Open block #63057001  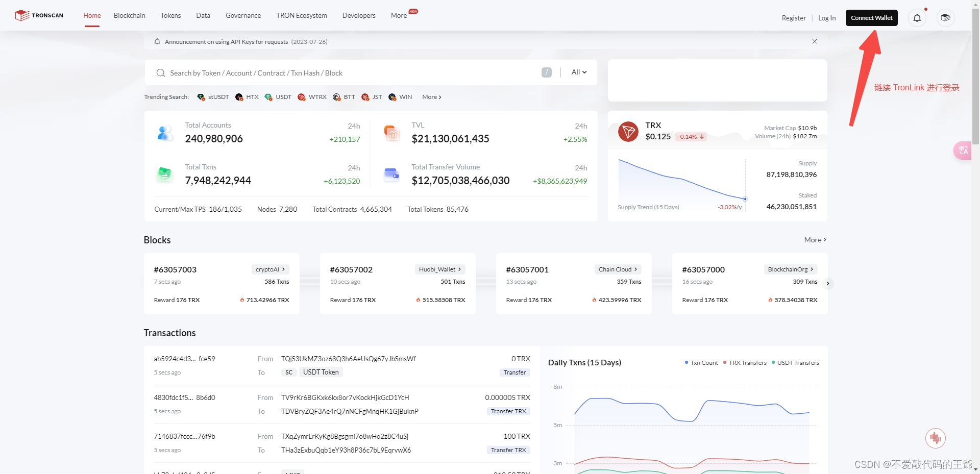[x=527, y=269]
